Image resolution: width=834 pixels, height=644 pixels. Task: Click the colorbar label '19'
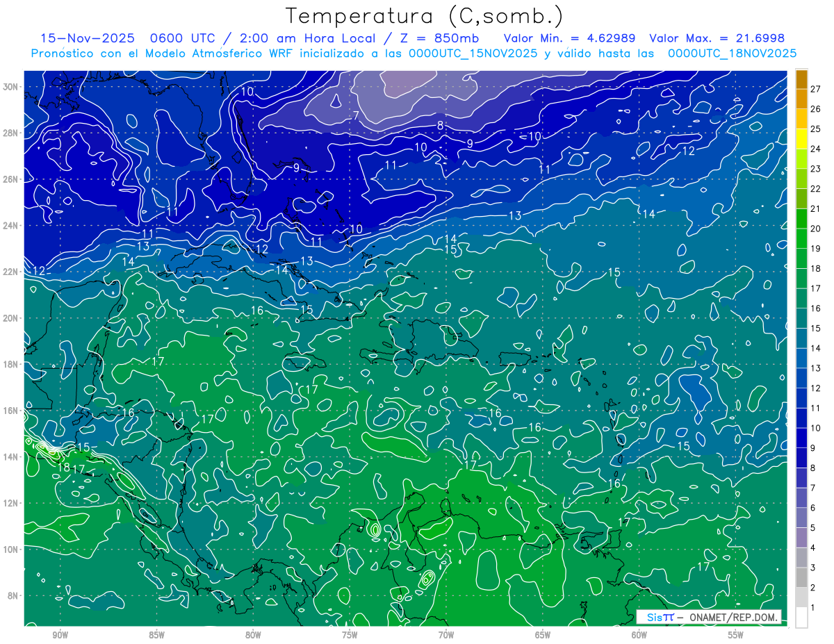click(816, 249)
